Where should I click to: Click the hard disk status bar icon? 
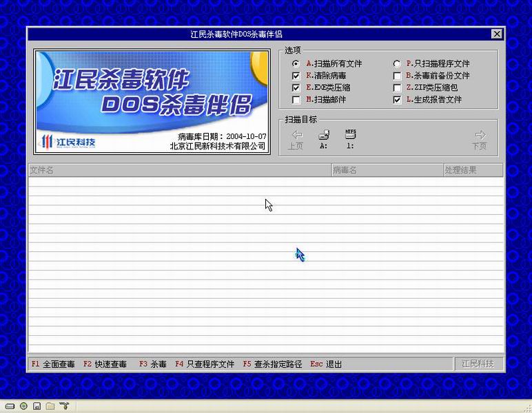[10, 406]
